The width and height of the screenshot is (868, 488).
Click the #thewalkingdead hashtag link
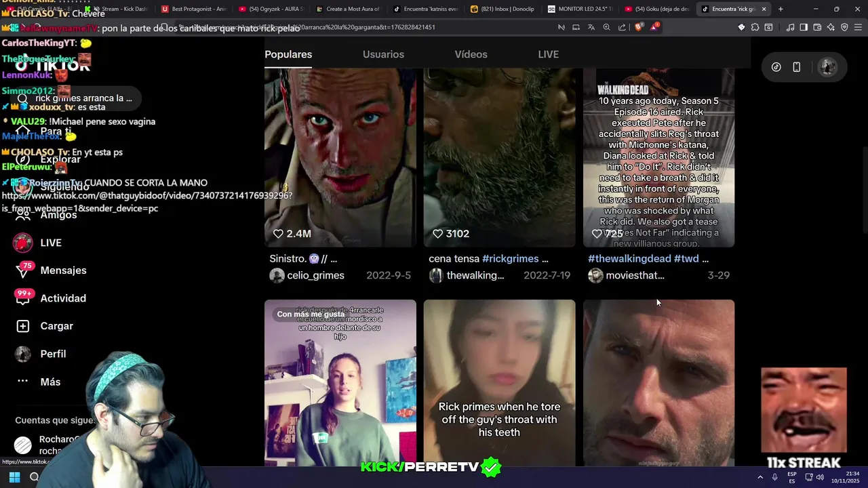629,258
